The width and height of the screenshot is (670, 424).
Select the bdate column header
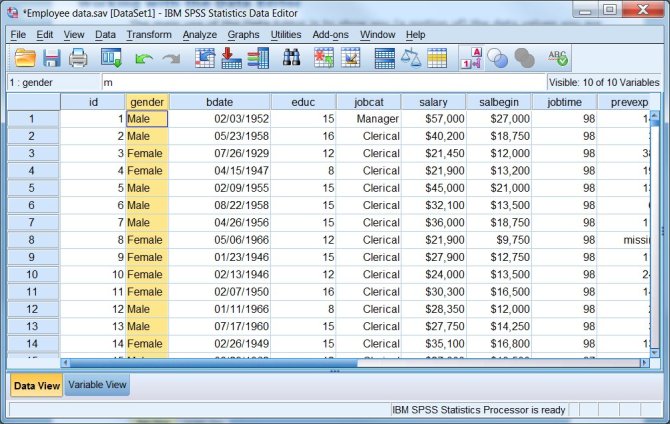click(220, 102)
